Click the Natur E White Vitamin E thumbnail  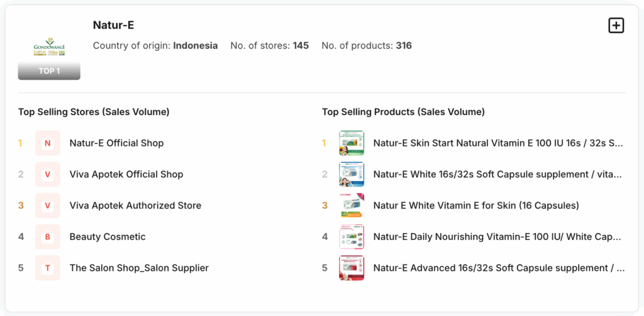click(x=352, y=205)
